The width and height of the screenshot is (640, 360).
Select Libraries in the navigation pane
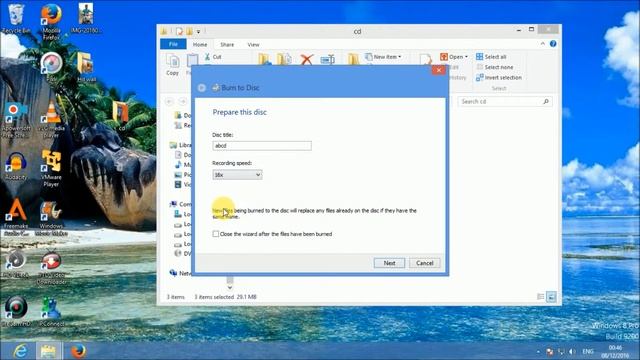(181, 145)
